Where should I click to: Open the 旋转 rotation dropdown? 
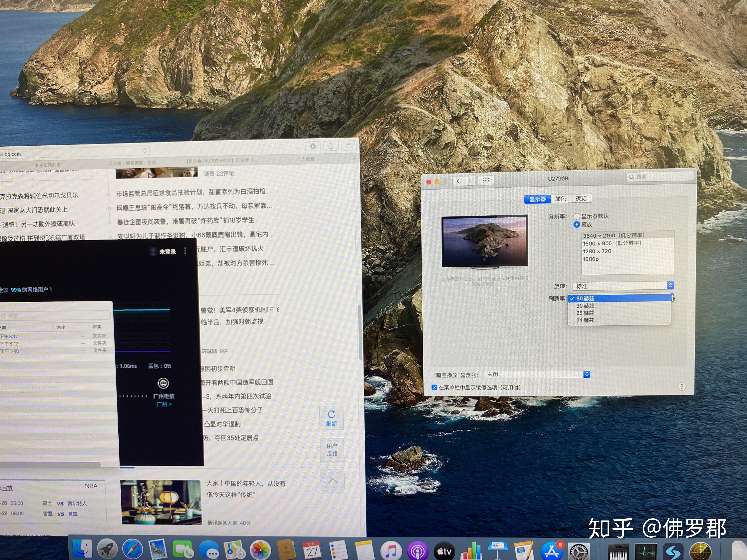[x=623, y=286]
